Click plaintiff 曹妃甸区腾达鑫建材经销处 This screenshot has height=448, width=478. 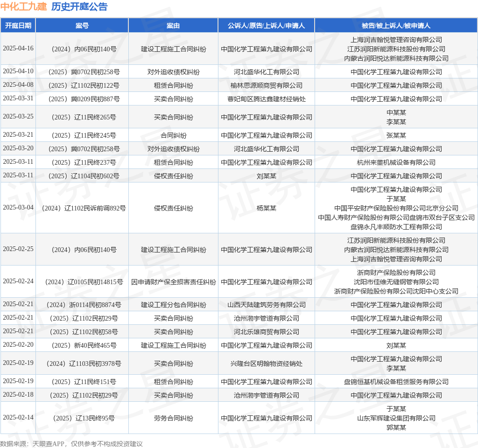point(267,99)
